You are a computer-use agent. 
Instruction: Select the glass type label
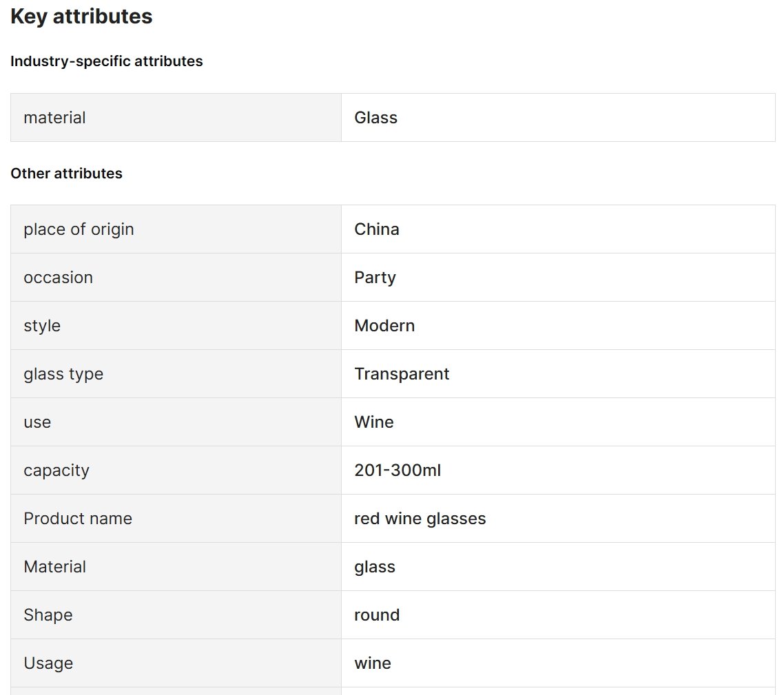(x=63, y=374)
